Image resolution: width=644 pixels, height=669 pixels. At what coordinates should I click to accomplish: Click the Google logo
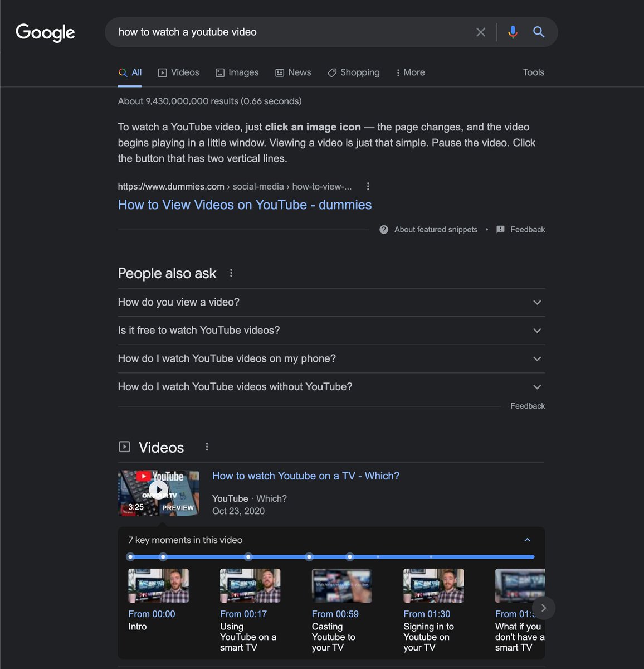[45, 32]
